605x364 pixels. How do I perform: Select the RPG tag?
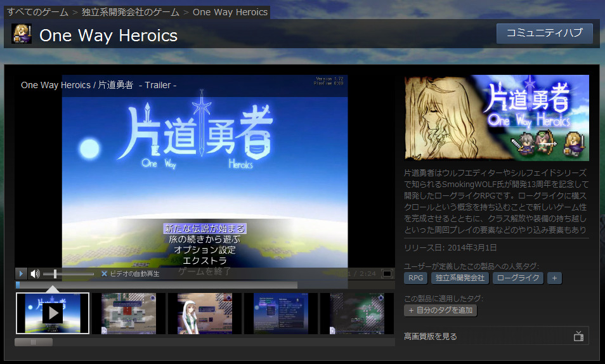point(415,278)
